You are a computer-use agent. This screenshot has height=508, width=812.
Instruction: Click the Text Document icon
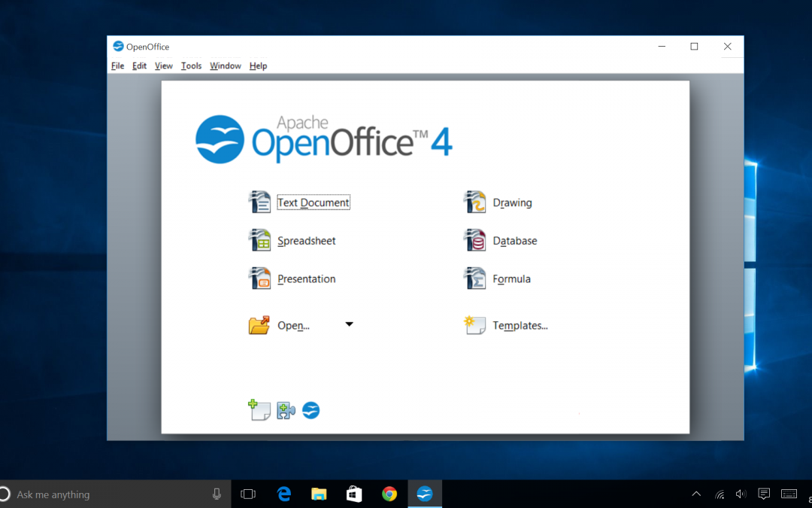pyautogui.click(x=259, y=202)
